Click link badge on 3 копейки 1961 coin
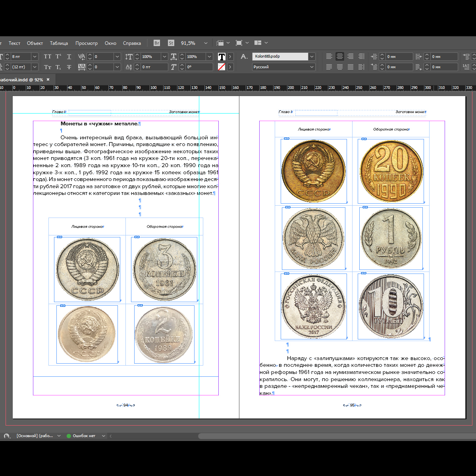 pos(137,237)
